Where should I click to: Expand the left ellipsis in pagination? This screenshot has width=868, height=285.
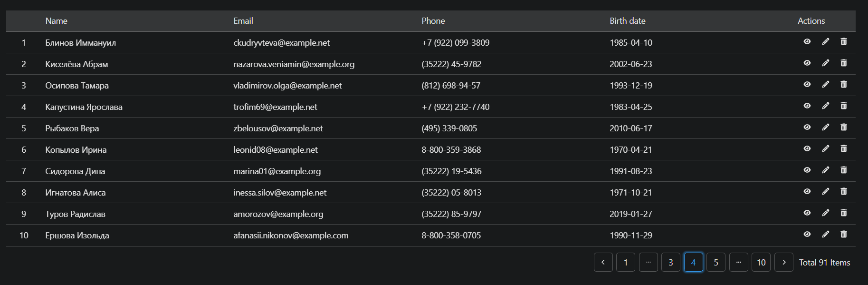(x=648, y=262)
